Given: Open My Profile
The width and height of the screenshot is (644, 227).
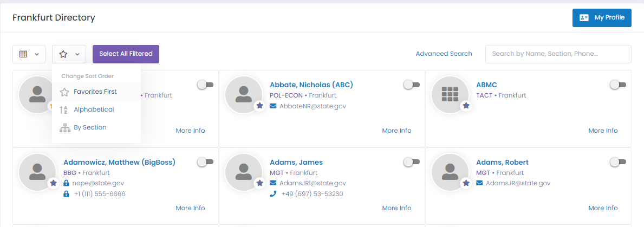Looking at the screenshot, I should pos(602,18).
